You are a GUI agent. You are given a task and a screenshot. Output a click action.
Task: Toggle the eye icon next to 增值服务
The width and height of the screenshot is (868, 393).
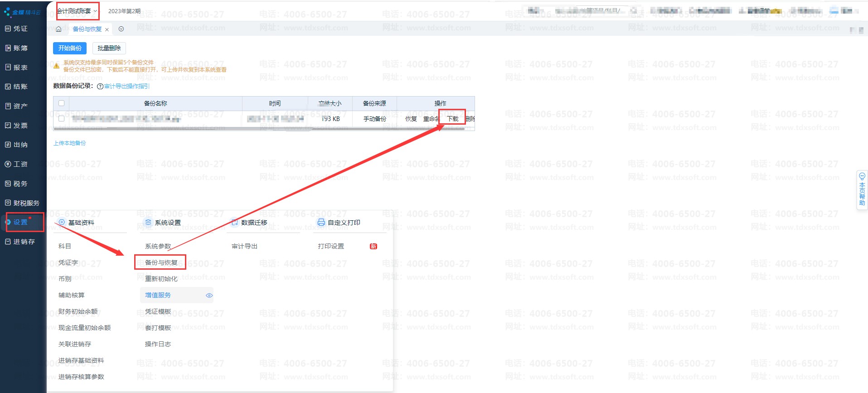point(209,296)
